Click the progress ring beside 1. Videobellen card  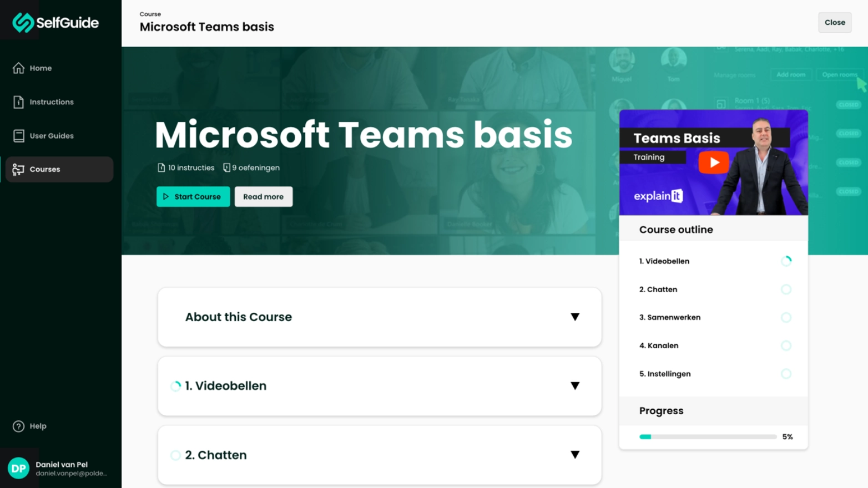pyautogui.click(x=176, y=386)
